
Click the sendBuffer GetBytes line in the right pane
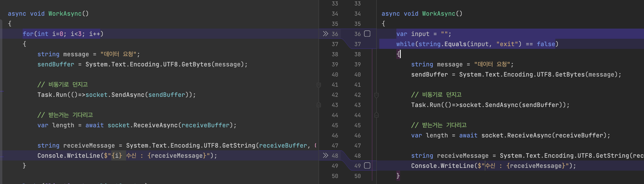click(x=516, y=74)
